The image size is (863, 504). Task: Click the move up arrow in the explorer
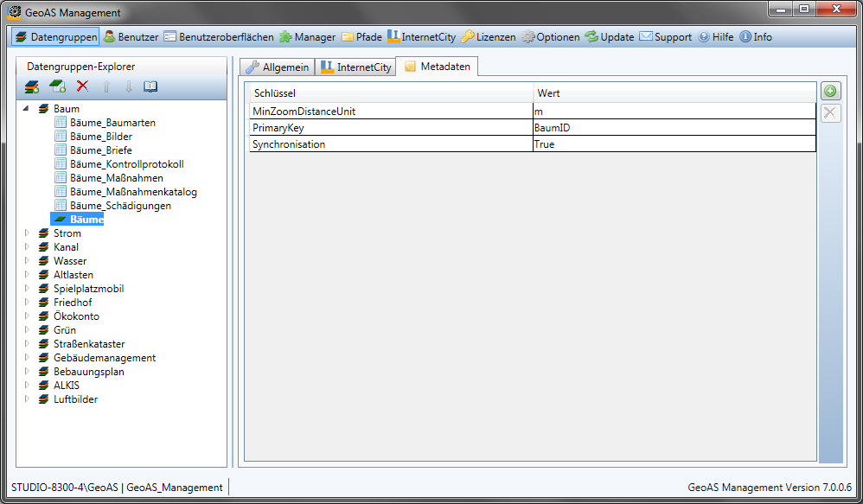click(106, 86)
